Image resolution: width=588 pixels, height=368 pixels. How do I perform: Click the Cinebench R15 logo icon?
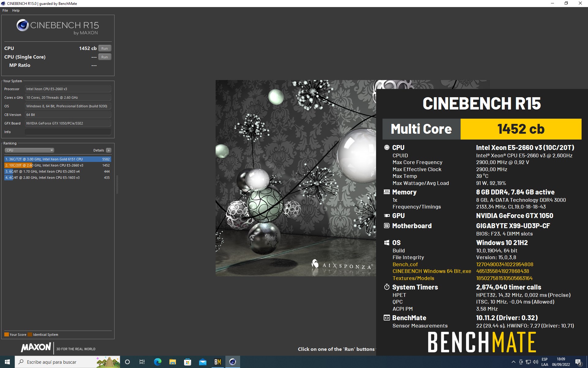coord(23,25)
